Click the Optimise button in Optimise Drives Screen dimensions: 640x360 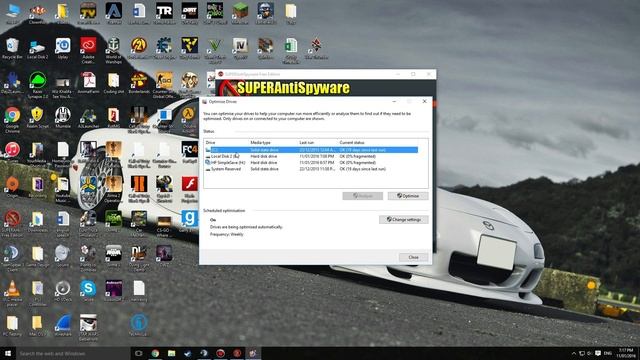[408, 196]
